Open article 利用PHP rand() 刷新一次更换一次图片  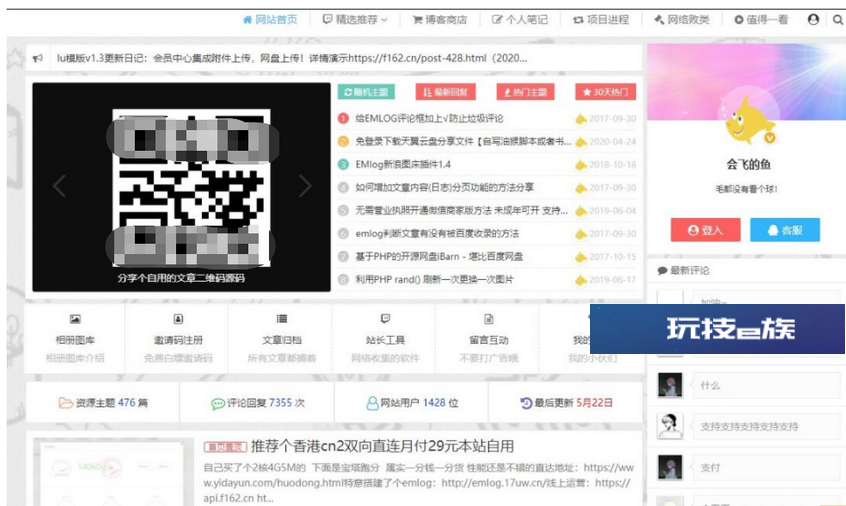click(x=434, y=280)
